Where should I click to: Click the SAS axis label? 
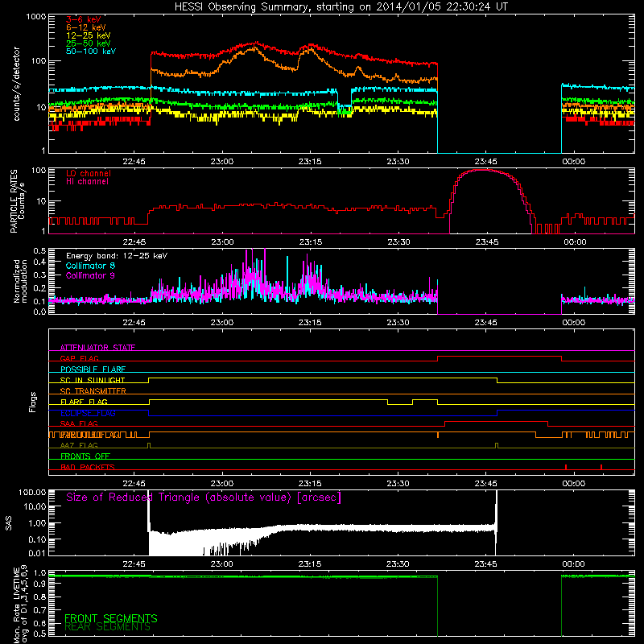pos(8,523)
